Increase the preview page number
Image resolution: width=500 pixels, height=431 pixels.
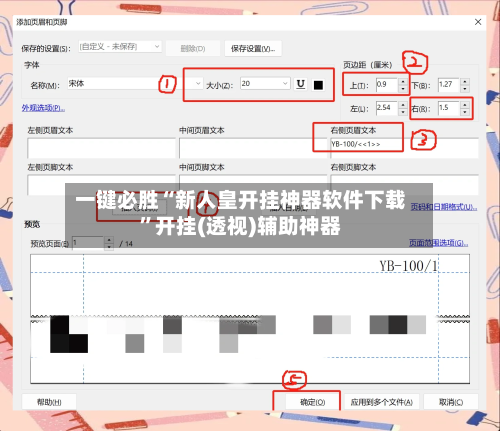pyautogui.click(x=109, y=240)
